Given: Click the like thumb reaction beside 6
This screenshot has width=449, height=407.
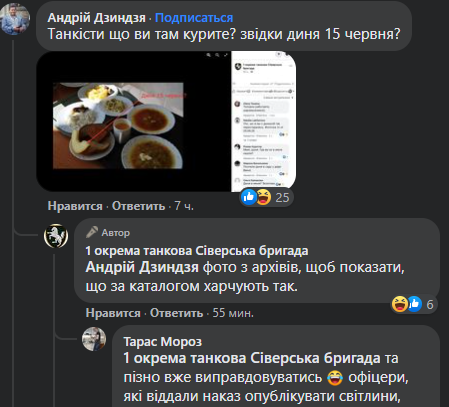Looking at the screenshot, I should (414, 304).
